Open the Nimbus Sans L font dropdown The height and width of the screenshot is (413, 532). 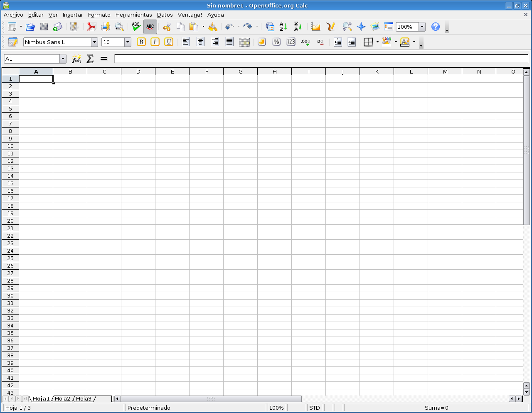coord(94,42)
